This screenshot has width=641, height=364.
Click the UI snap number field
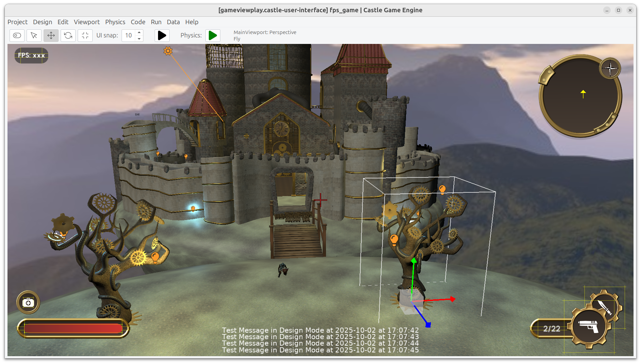129,35
